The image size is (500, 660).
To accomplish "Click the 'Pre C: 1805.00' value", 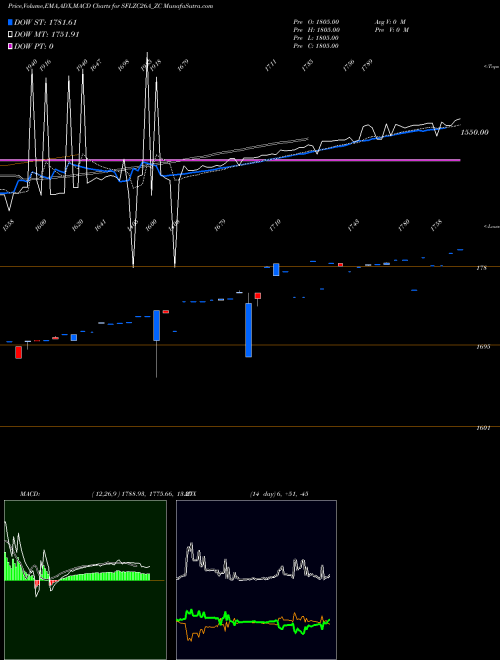I will (316, 46).
